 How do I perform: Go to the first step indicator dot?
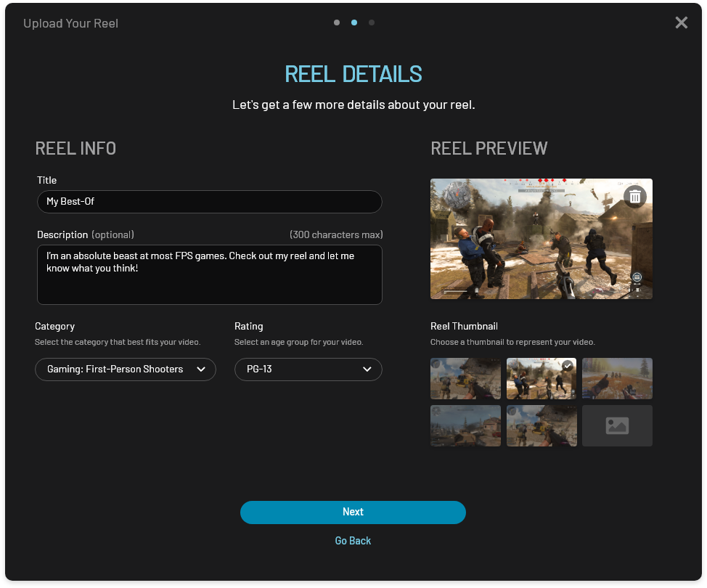click(x=337, y=23)
